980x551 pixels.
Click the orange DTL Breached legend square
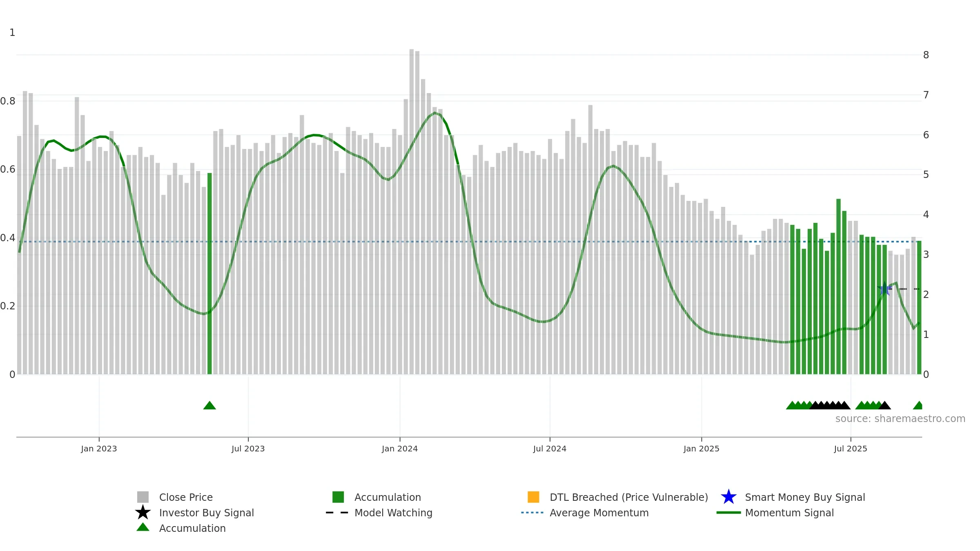click(x=533, y=497)
